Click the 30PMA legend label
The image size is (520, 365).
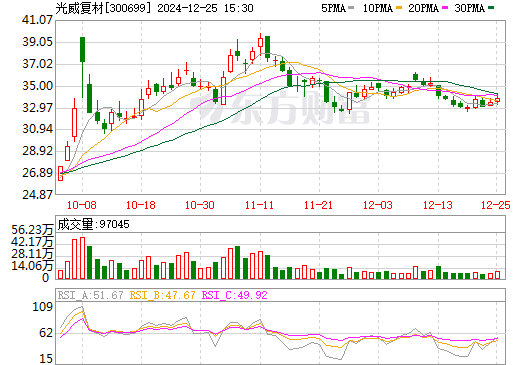tap(470, 8)
